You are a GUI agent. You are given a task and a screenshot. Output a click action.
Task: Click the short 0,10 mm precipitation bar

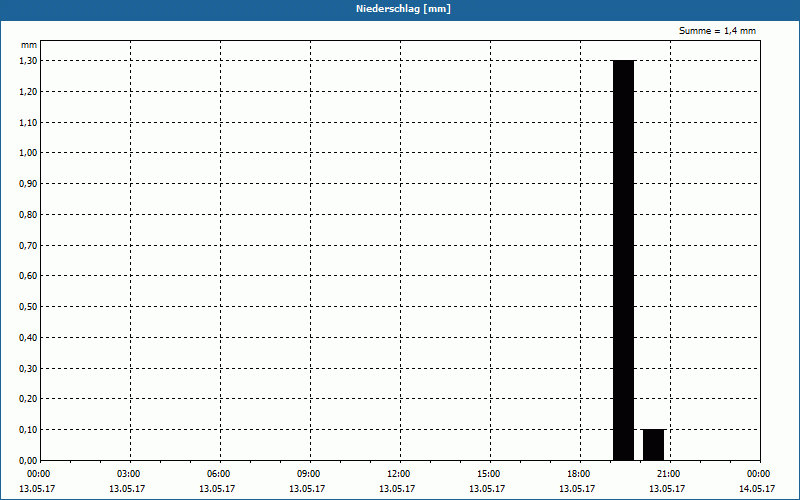(x=654, y=445)
